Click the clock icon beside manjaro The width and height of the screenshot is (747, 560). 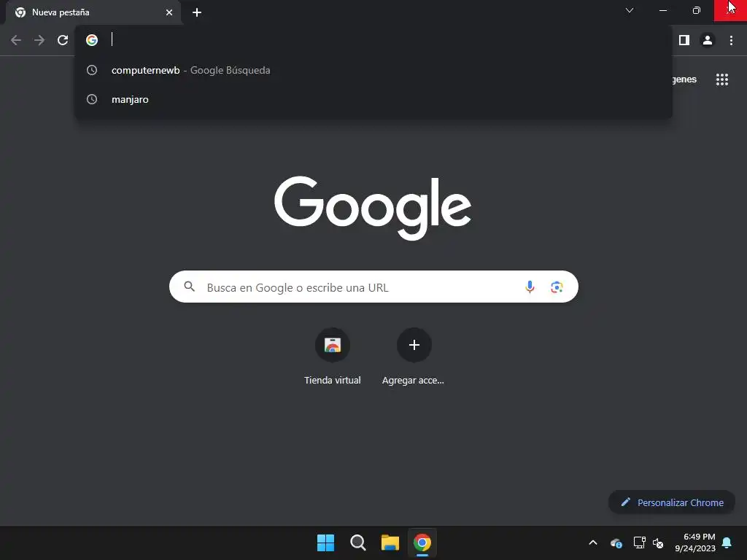click(92, 99)
